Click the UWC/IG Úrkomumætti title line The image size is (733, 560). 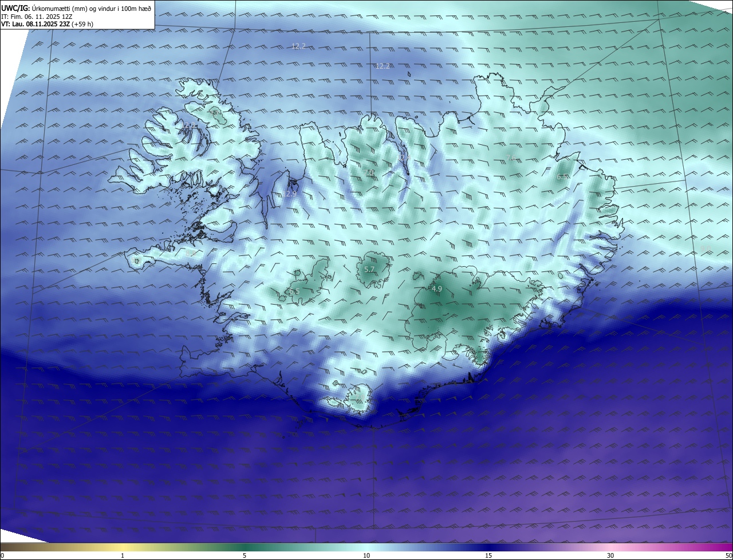click(76, 8)
